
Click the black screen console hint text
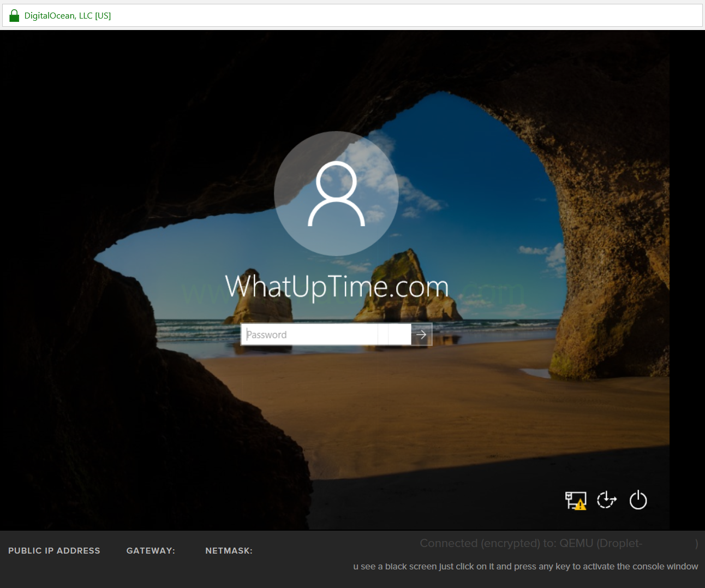(525, 566)
